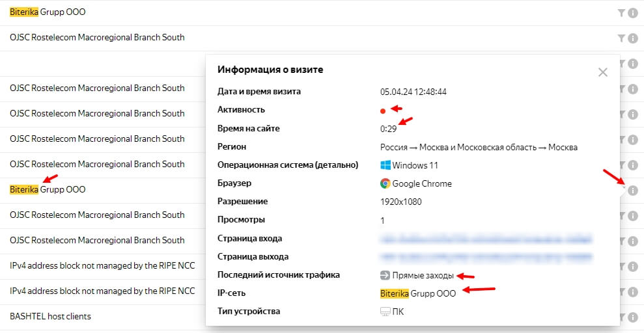Click the Информация о визите heading
Viewport: 644px width, 333px height.
[x=270, y=70]
